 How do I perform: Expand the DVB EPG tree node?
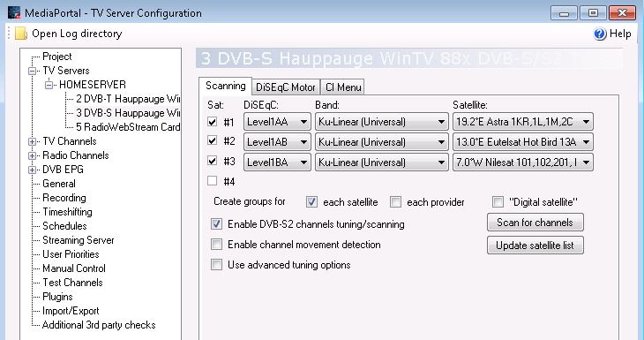tap(32, 170)
